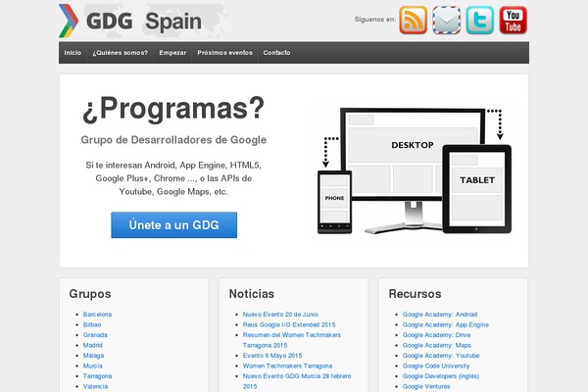The height and width of the screenshot is (392, 588).
Task: Open Google Academy: Maps resource
Action: 437,346
